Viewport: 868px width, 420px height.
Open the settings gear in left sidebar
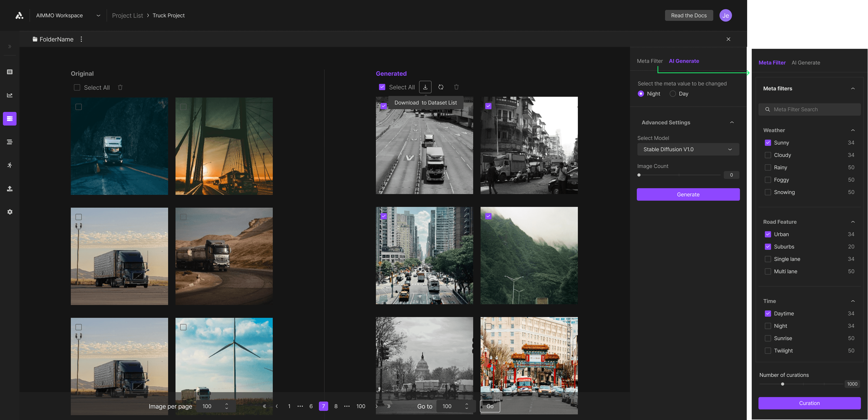[10, 212]
